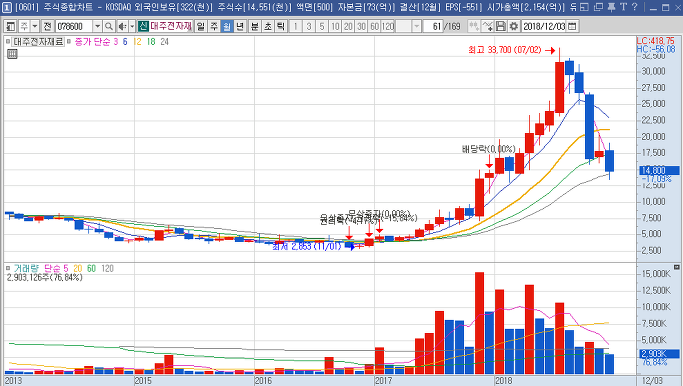Click the 2,903,126주(76.84%) volume text
Image resolution: width=683 pixels, height=386 pixels.
[45, 277]
